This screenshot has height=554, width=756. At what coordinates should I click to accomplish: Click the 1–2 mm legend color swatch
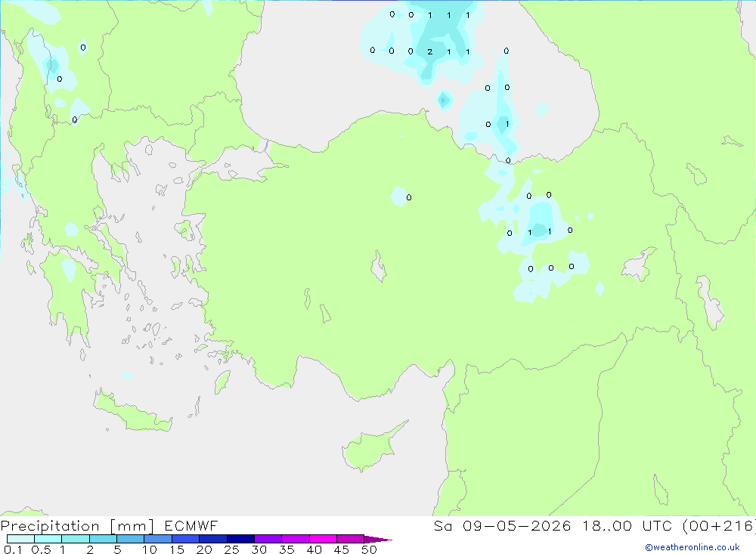(75, 539)
